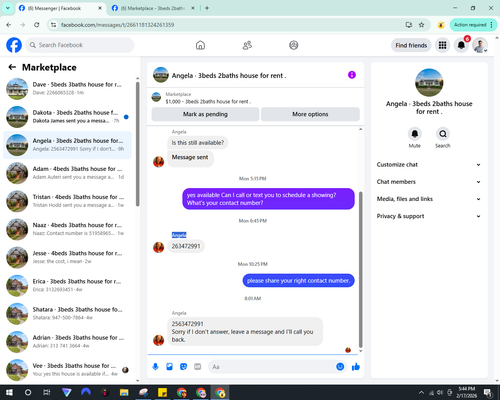Viewport: 500px width, 400px height.
Task: Click the Facebook logo
Action: (x=14, y=45)
